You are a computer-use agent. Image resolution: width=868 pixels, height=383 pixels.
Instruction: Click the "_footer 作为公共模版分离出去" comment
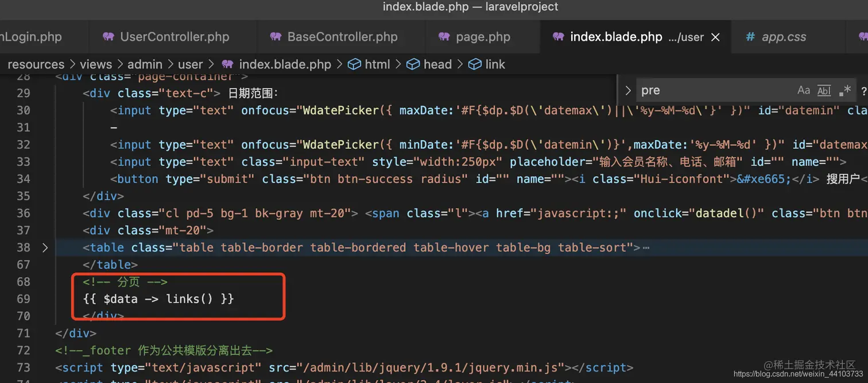click(164, 350)
